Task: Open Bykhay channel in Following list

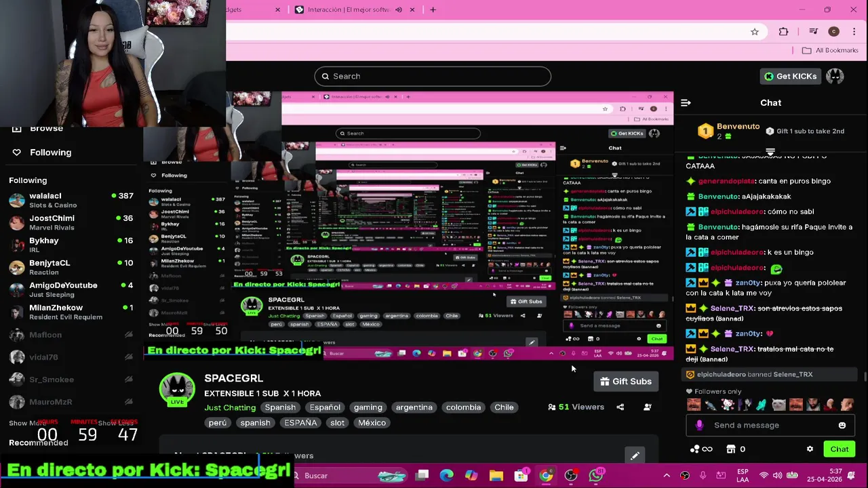Action: 71,245
